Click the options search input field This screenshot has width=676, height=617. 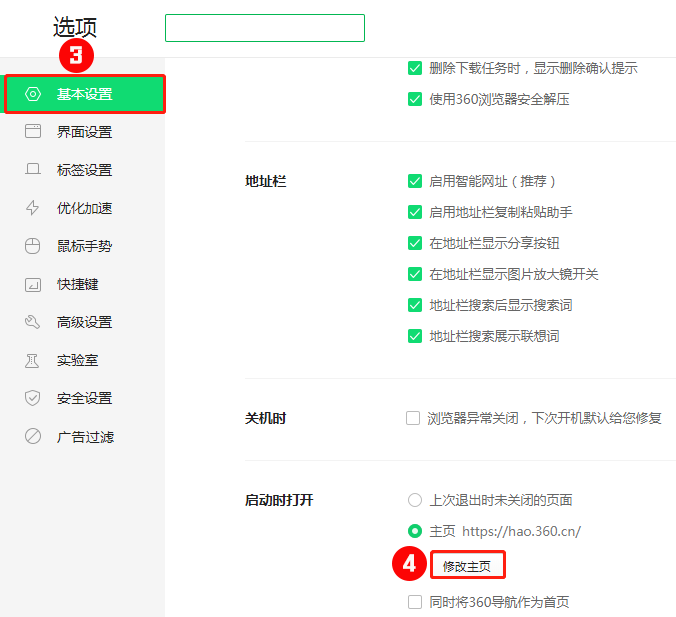click(x=264, y=28)
